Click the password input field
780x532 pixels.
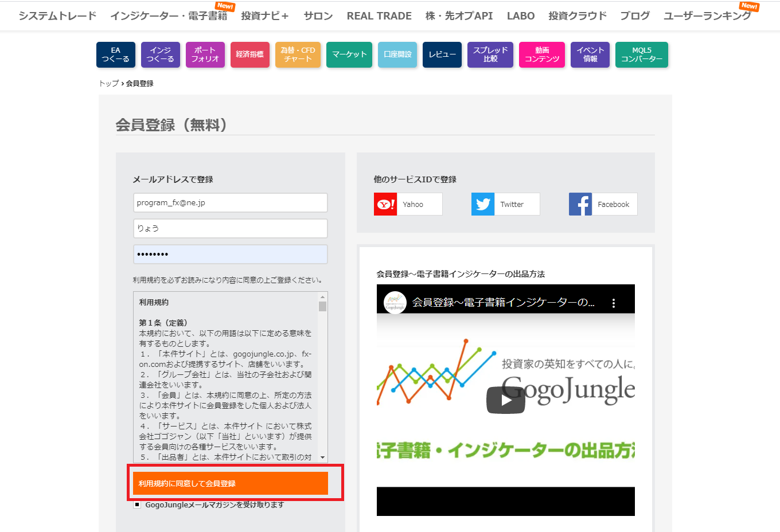(x=230, y=255)
